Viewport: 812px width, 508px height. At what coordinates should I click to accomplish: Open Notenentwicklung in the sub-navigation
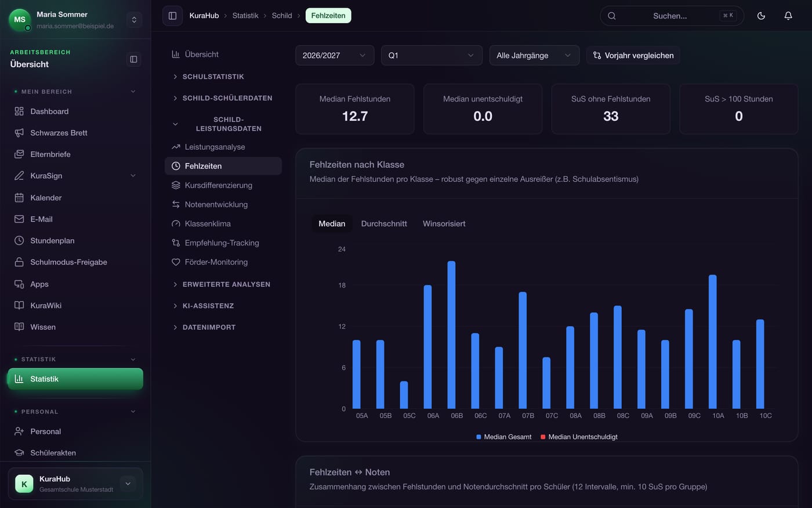(x=223, y=204)
